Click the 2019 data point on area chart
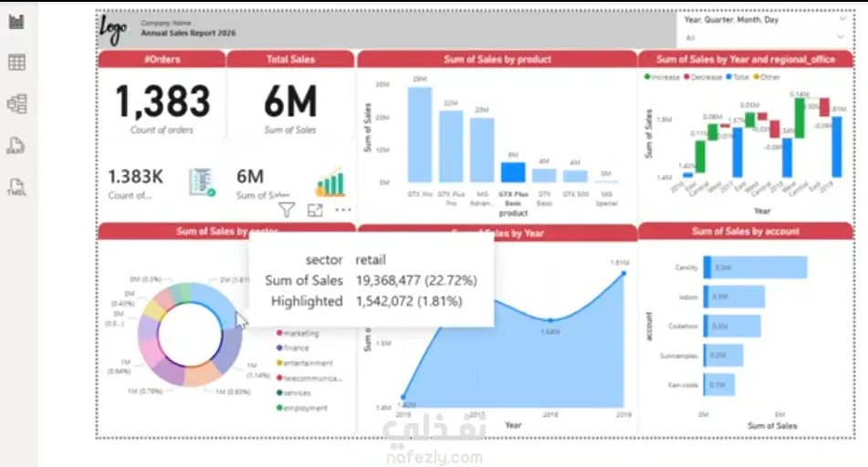Image resolution: width=868 pixels, height=467 pixels. click(x=624, y=274)
